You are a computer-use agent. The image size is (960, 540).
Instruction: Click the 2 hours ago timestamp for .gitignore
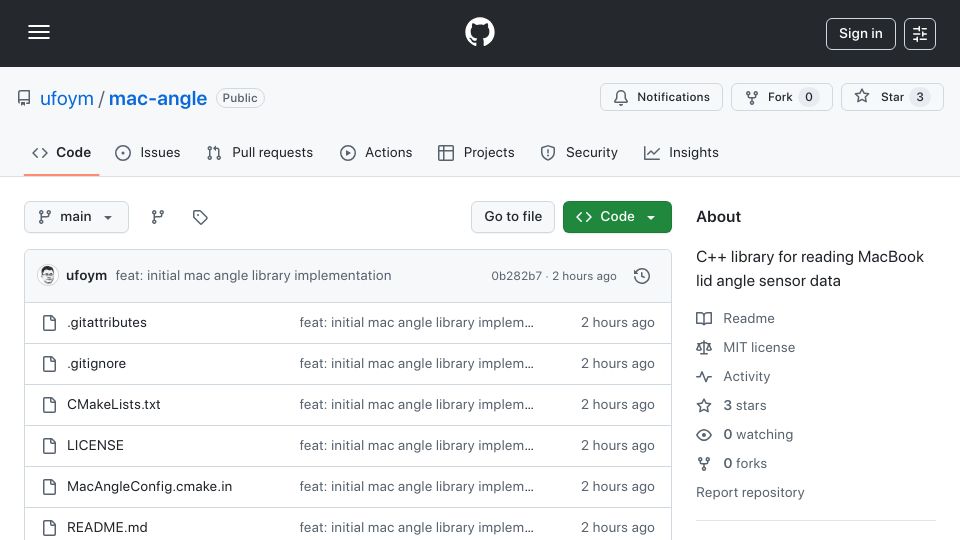click(618, 364)
